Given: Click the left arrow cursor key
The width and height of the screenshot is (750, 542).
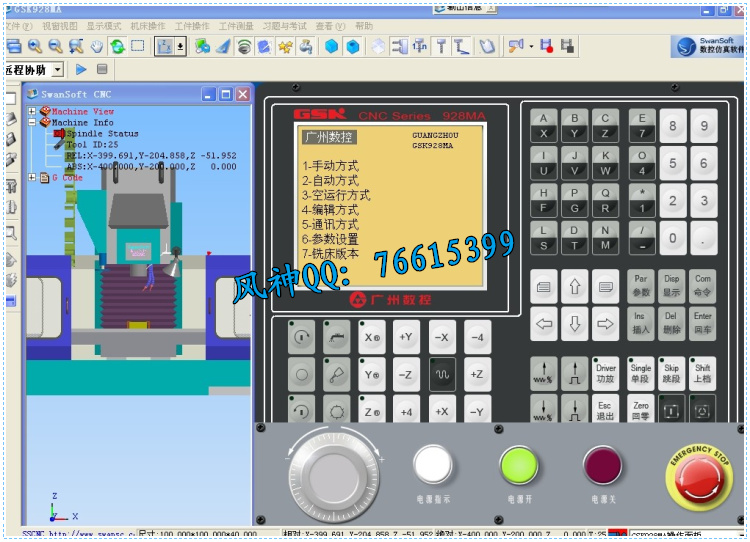Looking at the screenshot, I should pos(544,324).
